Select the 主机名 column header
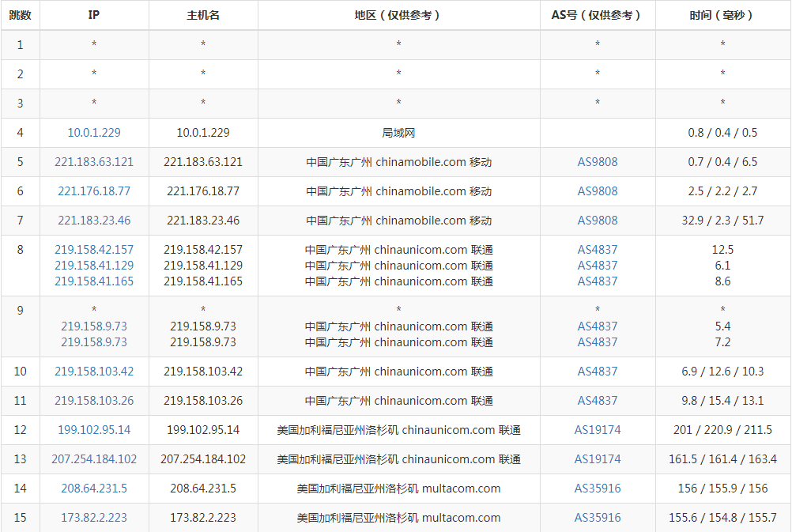 coord(203,15)
